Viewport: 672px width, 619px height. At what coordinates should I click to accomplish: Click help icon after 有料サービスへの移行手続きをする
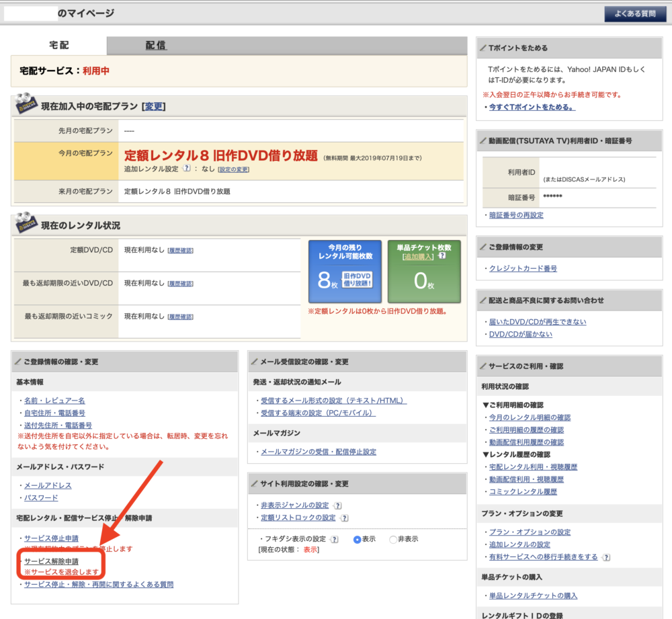[x=606, y=557]
